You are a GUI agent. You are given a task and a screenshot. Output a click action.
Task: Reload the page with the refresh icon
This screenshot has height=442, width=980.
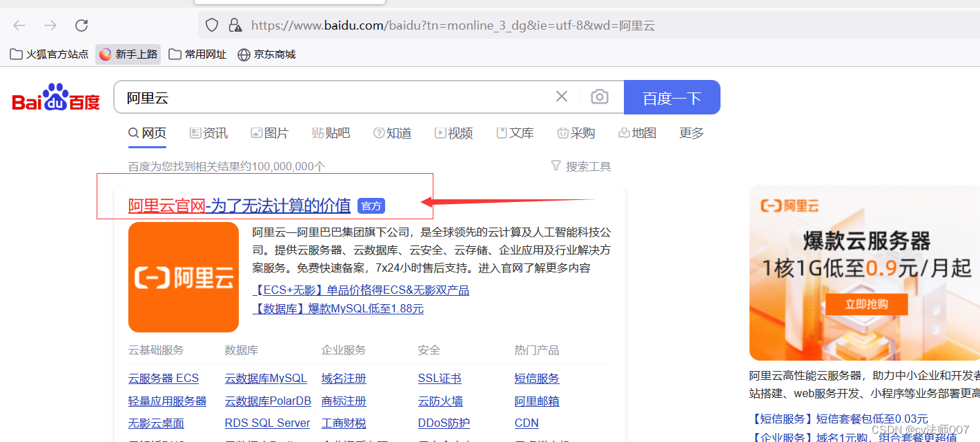tap(81, 26)
